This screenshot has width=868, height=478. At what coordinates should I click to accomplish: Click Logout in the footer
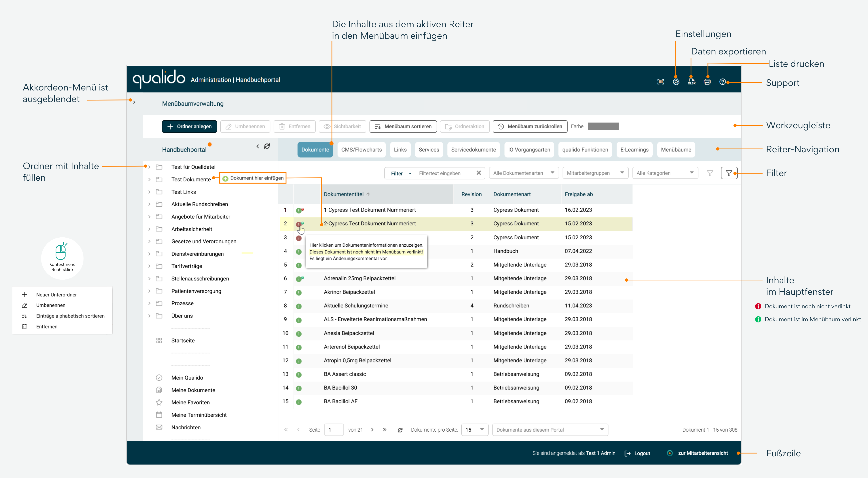[637, 453]
